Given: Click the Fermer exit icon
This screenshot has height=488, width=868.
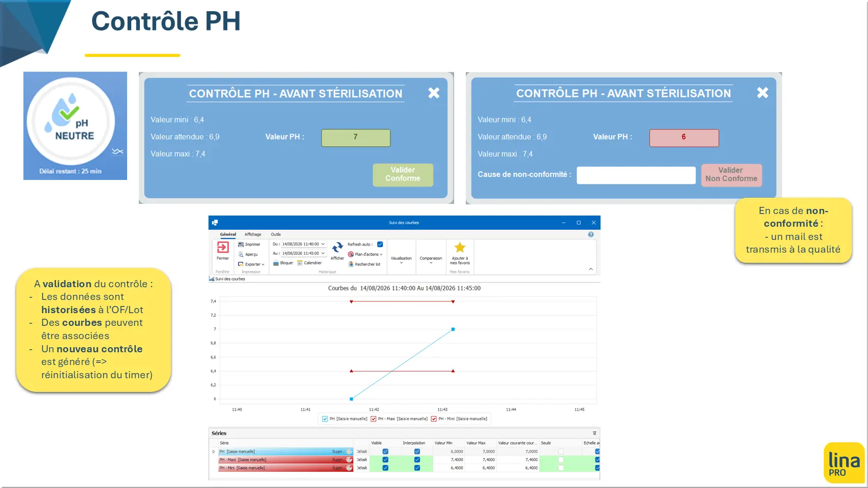Looking at the screenshot, I should point(223,248).
